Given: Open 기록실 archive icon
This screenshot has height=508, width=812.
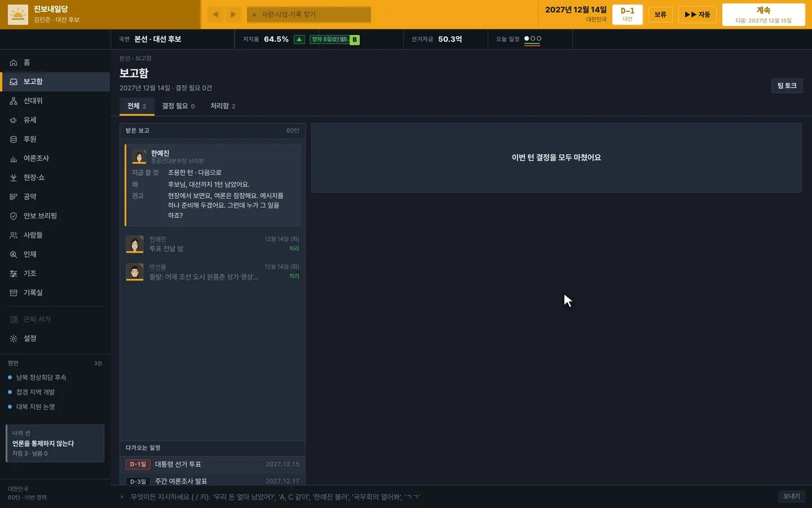Looking at the screenshot, I should pyautogui.click(x=14, y=293).
